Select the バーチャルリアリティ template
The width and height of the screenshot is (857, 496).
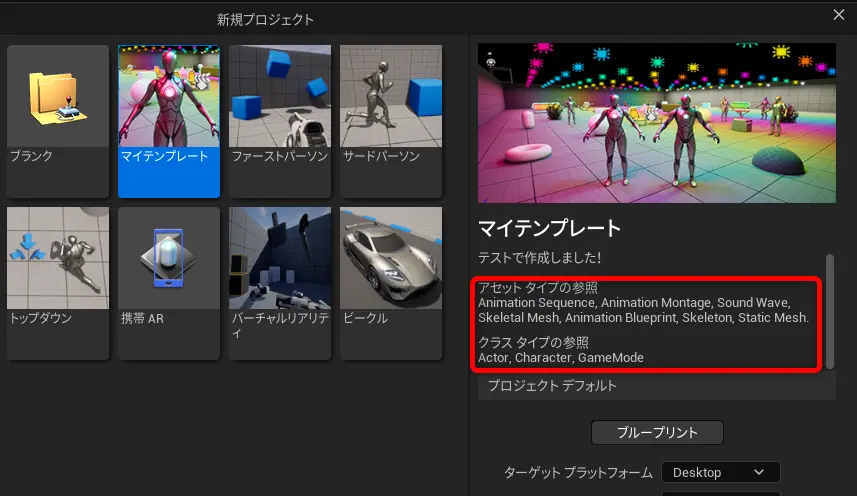coord(280,283)
